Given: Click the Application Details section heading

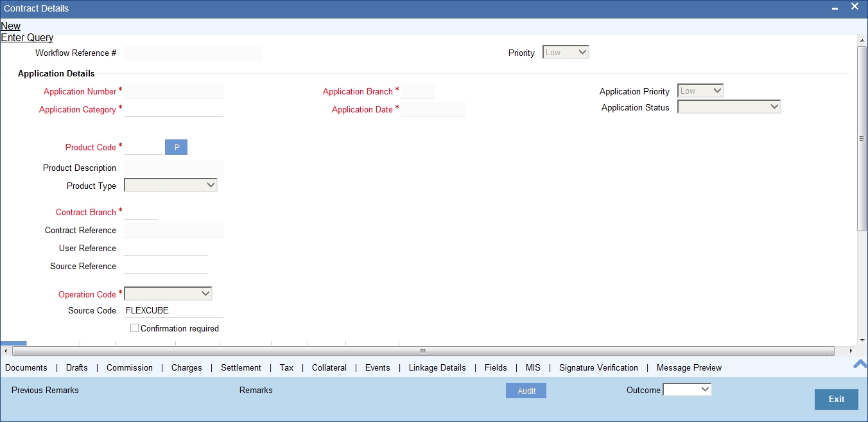Looking at the screenshot, I should coord(56,73).
